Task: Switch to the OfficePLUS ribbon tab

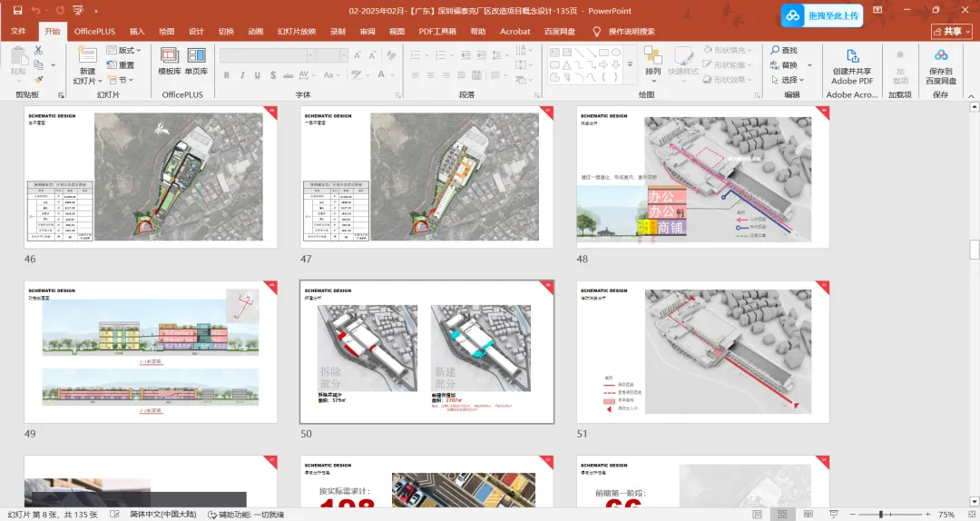Action: pos(94,31)
